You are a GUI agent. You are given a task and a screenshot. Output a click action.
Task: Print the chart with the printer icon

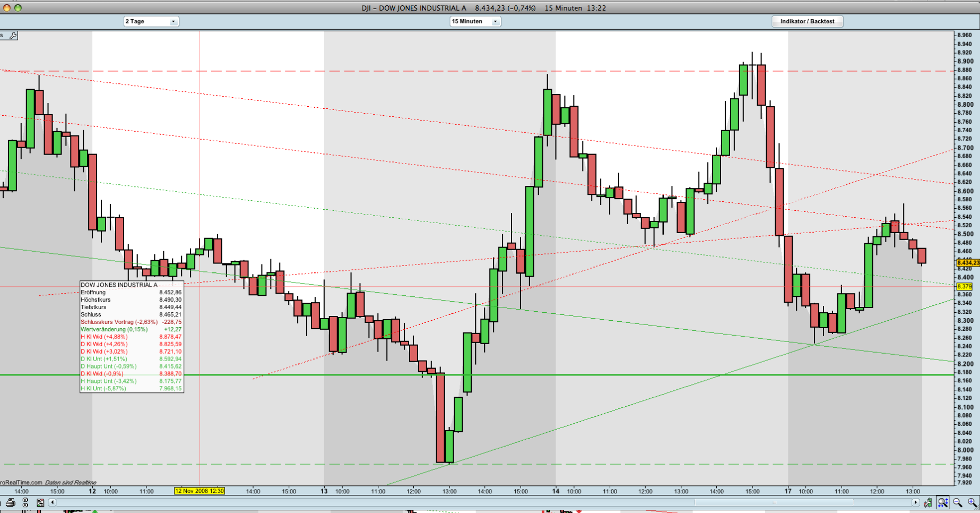coord(11,502)
